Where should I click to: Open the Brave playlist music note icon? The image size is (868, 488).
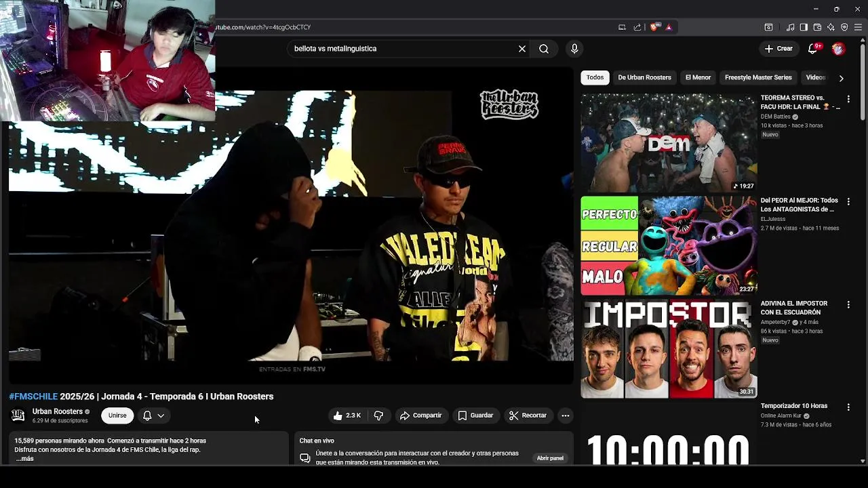[x=790, y=27]
